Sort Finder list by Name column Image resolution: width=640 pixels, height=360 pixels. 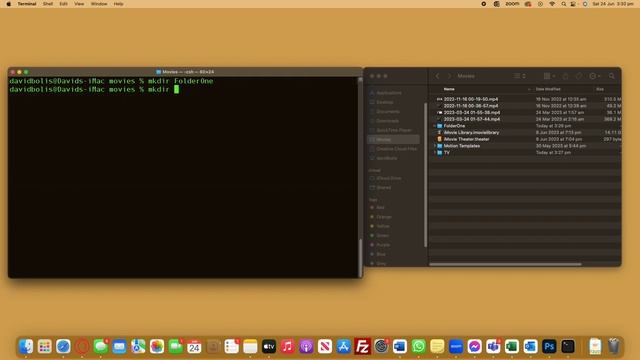[x=449, y=89]
